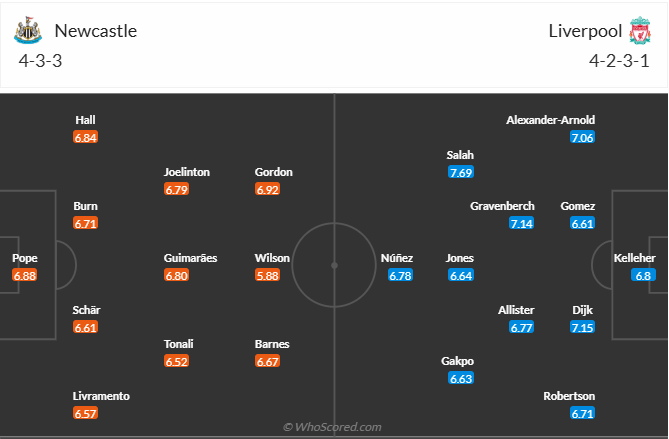Screen dimensions: 669x439
Task: Click the WhoScored.com watermark text
Action: (333, 427)
